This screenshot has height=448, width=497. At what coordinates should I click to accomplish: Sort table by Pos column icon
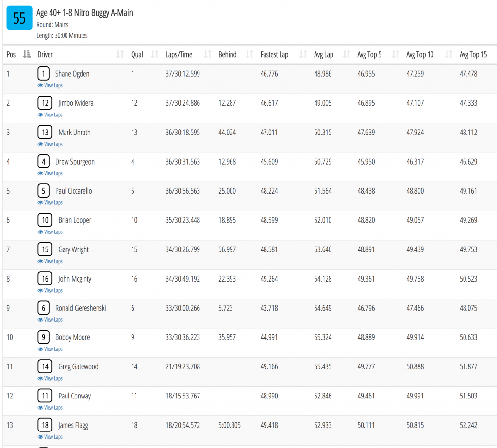pyautogui.click(x=27, y=54)
